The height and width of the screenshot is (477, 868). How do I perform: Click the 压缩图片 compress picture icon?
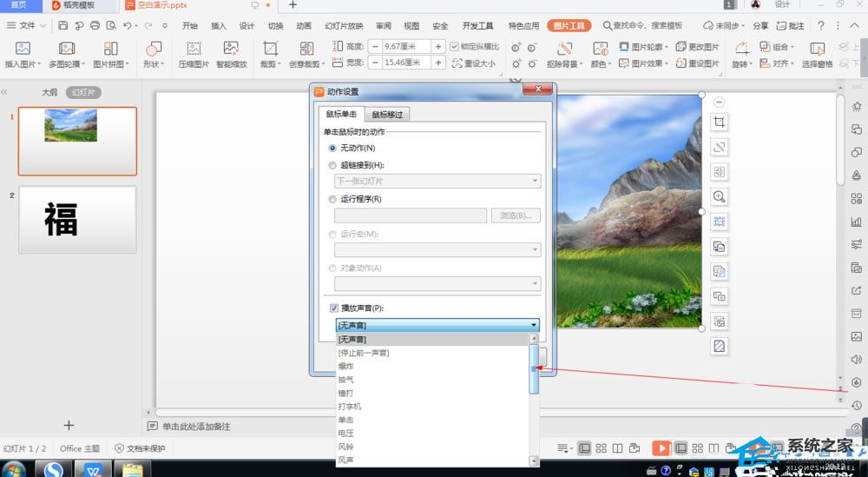(x=194, y=50)
